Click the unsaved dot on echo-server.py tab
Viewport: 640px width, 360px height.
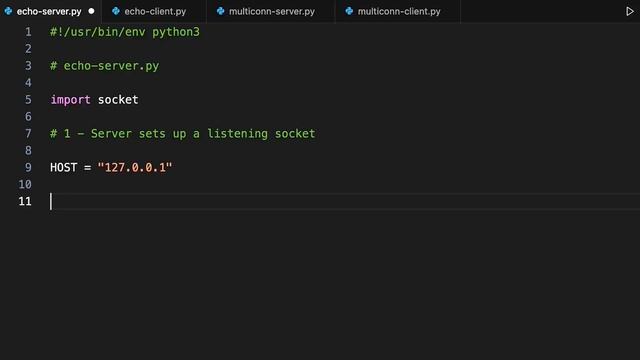(91, 11)
